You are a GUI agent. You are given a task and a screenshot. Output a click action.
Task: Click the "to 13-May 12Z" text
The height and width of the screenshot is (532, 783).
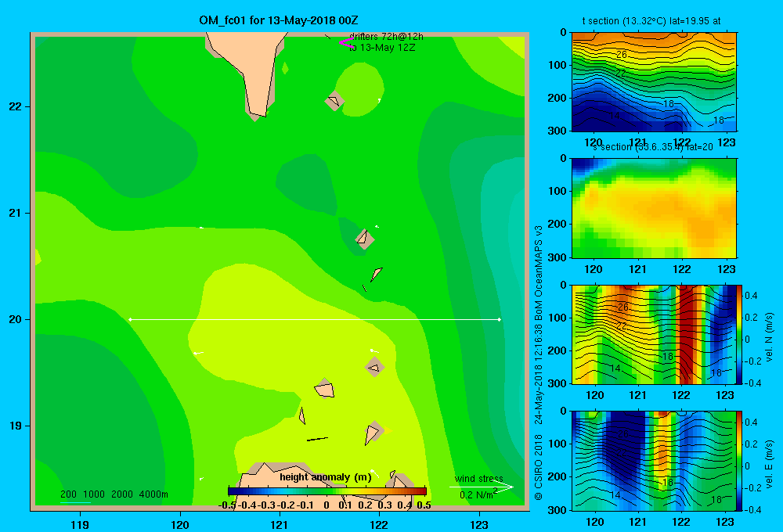coord(382,48)
